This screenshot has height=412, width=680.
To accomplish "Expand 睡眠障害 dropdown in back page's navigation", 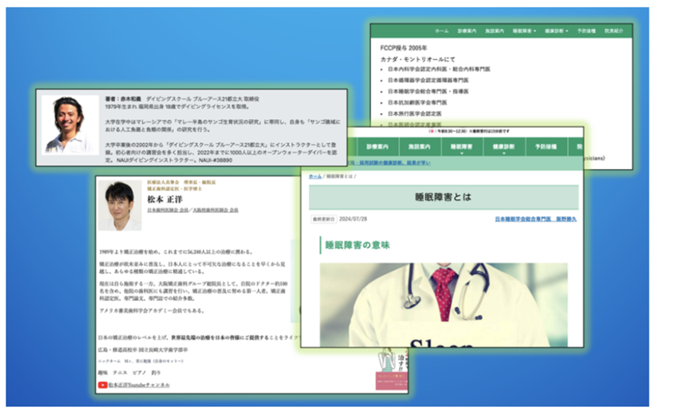I will point(524,31).
